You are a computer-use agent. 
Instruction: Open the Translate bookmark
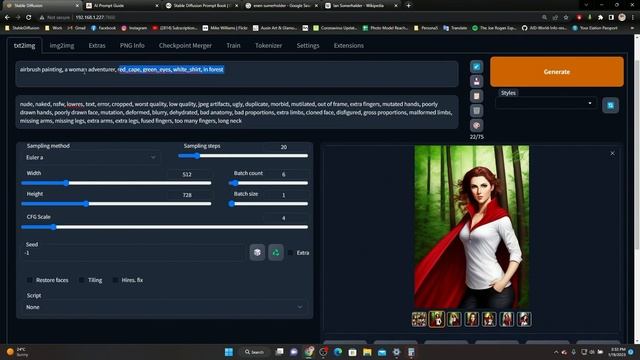point(456,28)
